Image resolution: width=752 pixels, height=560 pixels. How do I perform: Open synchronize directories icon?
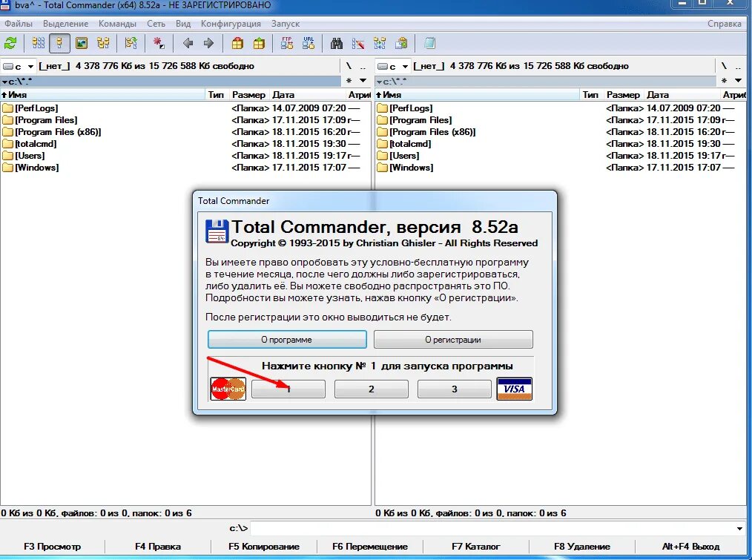click(x=380, y=43)
